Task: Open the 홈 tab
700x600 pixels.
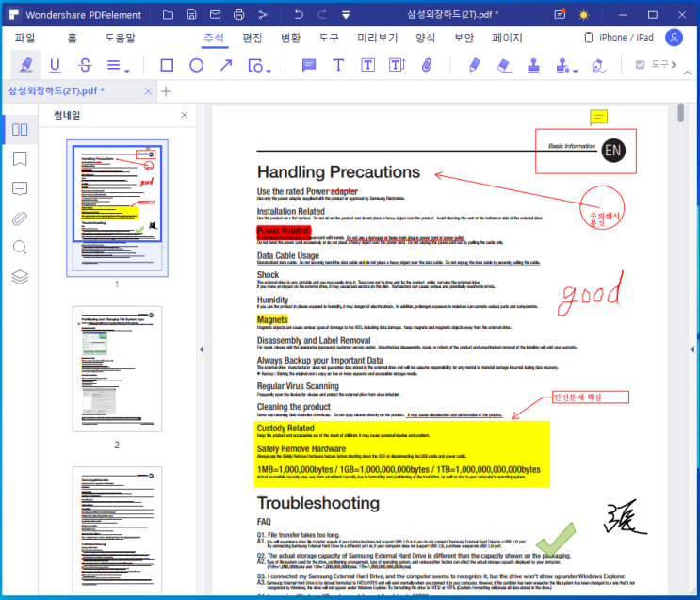Action: tap(72, 38)
